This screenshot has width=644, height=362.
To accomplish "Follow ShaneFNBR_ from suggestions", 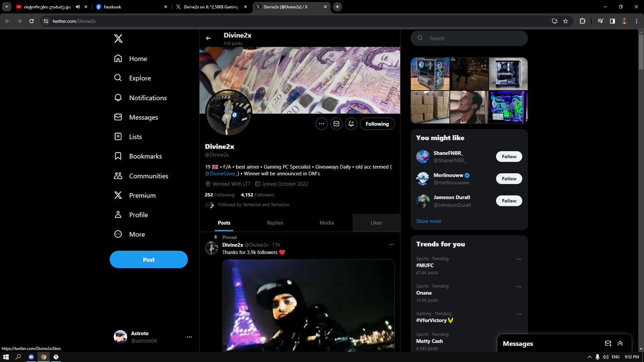I will pyautogui.click(x=509, y=157).
